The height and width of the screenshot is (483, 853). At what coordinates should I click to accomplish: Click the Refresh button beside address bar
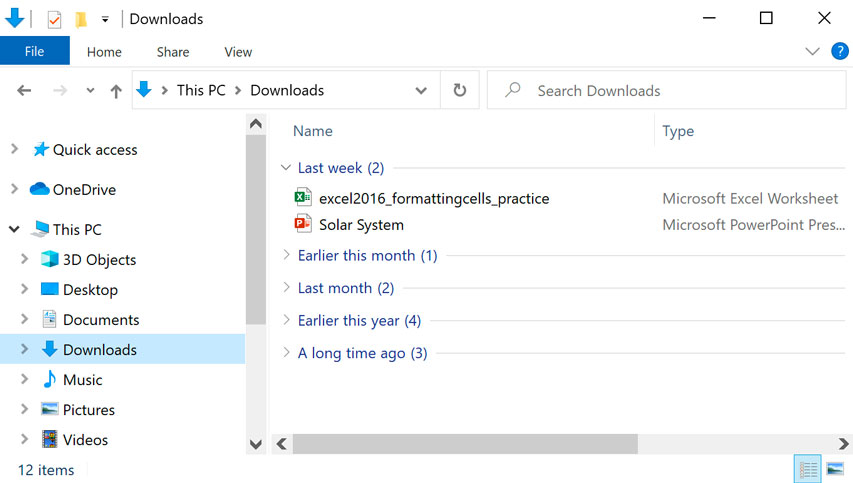(459, 90)
